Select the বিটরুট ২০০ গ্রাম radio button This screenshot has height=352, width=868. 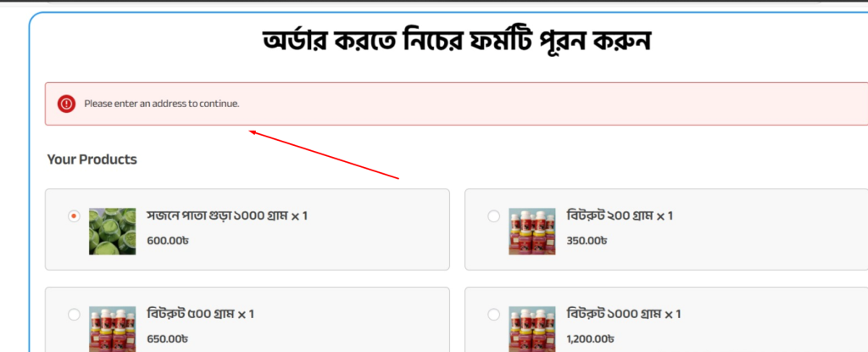click(493, 217)
